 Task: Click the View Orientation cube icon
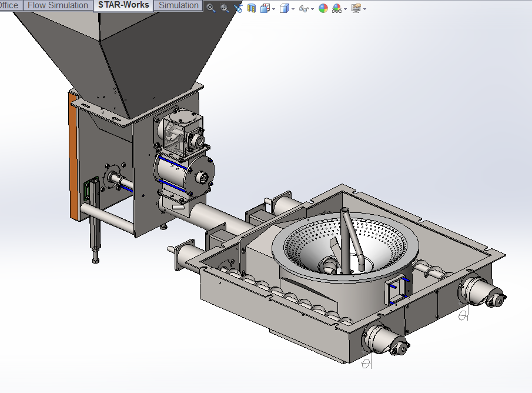265,8
